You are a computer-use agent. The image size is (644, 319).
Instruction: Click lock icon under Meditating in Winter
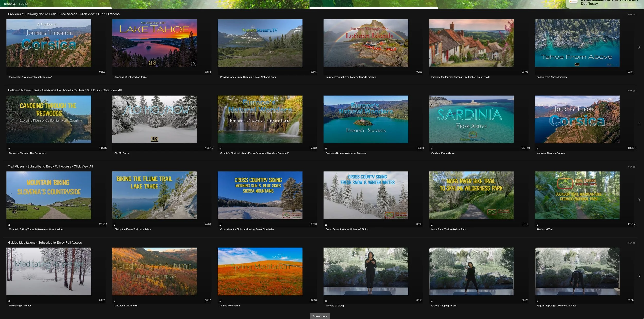pos(9,301)
